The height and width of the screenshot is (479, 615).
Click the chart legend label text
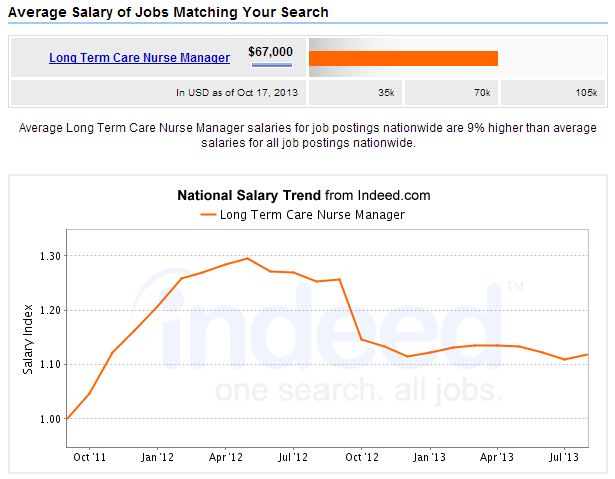pos(312,214)
